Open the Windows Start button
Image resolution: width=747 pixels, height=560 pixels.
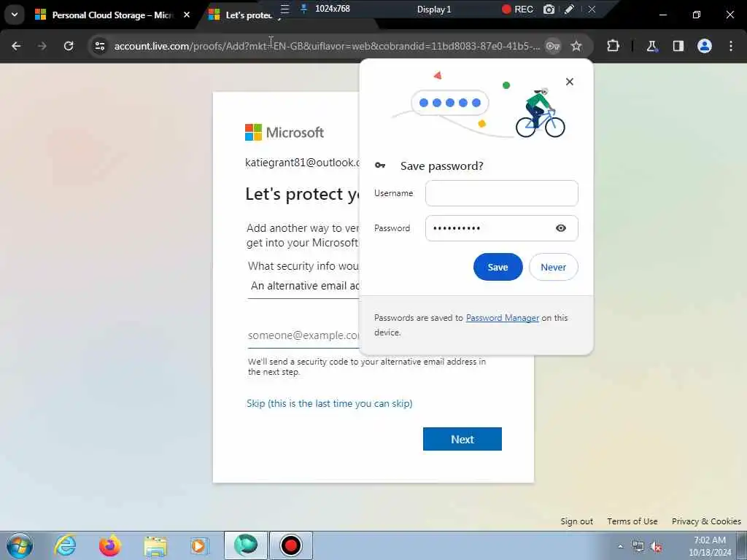[x=19, y=545]
